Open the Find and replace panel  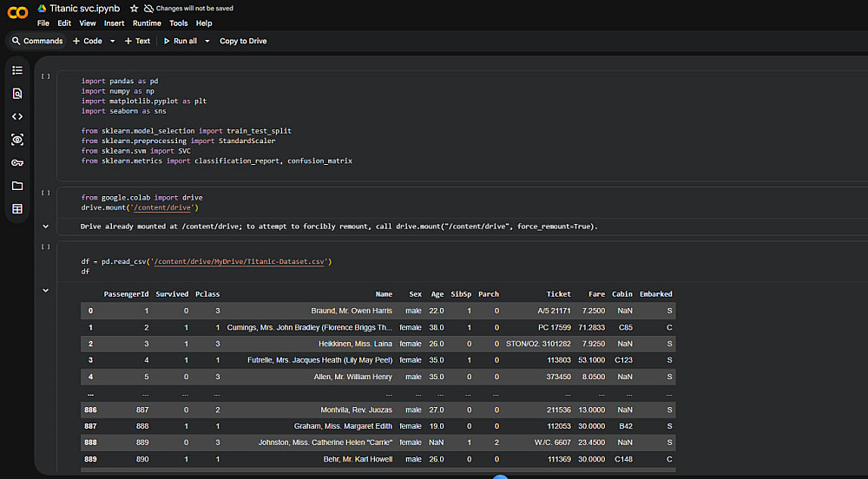[x=17, y=94]
